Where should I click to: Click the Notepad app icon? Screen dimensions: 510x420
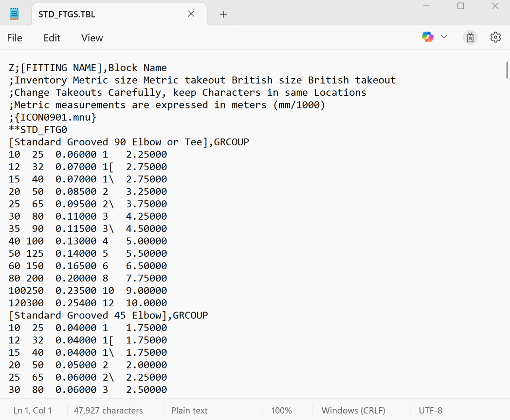tap(14, 14)
